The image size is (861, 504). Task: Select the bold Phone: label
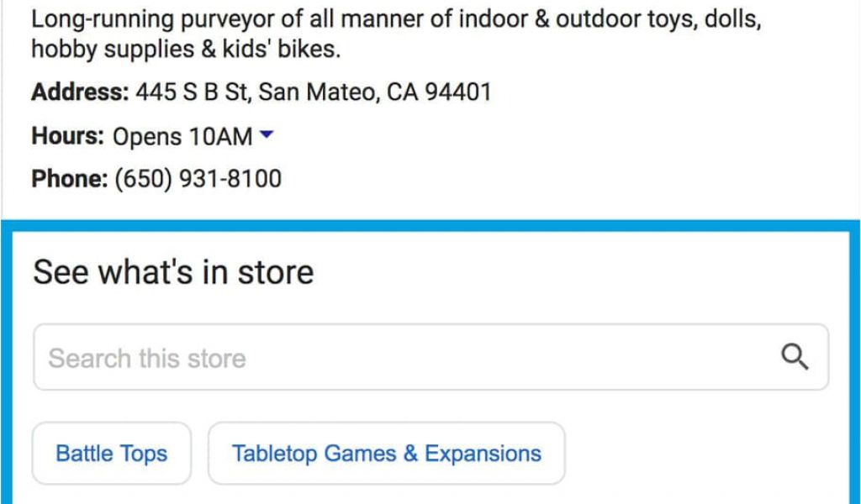[x=70, y=179]
